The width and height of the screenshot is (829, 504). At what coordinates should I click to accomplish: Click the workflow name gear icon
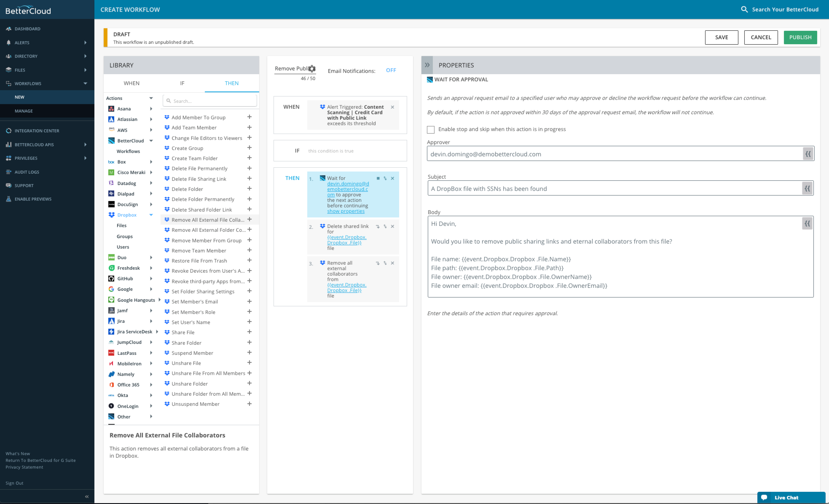click(x=312, y=69)
